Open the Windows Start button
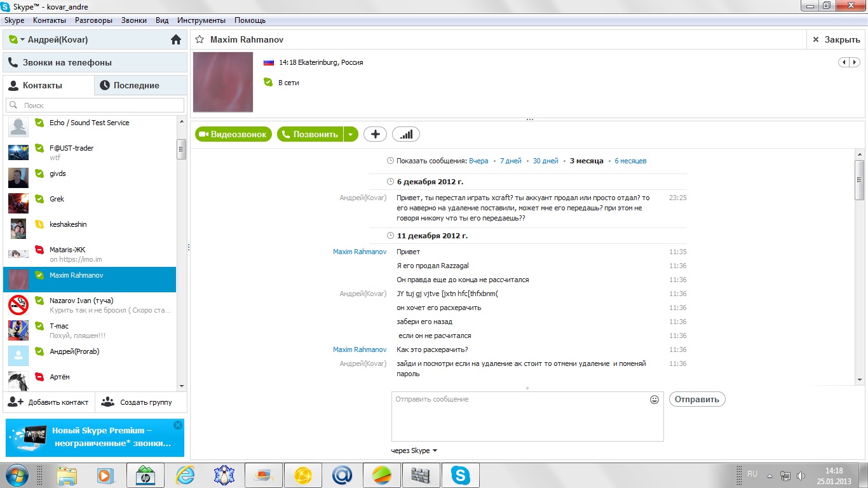 click(17, 475)
